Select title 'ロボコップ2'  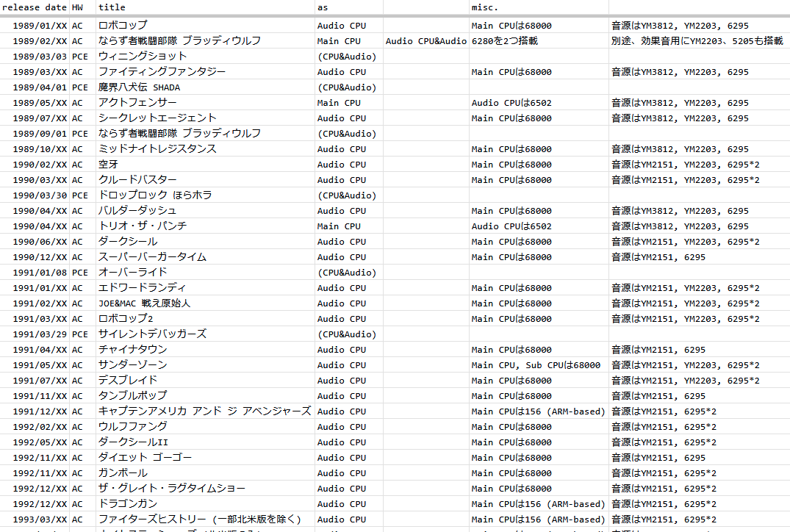(x=126, y=318)
